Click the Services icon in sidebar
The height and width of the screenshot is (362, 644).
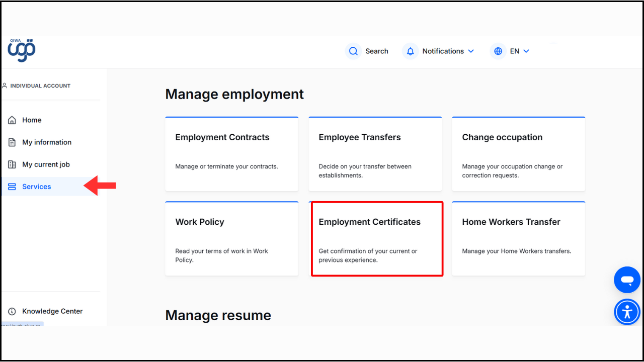click(x=12, y=187)
